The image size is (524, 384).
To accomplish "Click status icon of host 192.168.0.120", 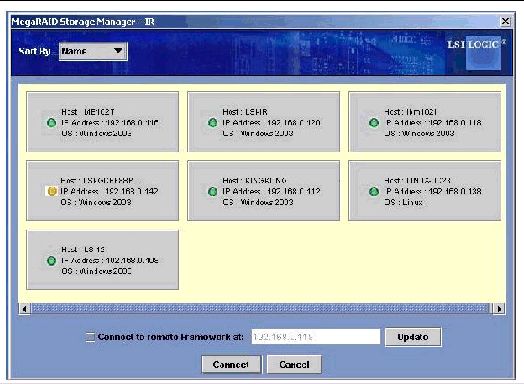I will coord(213,123).
